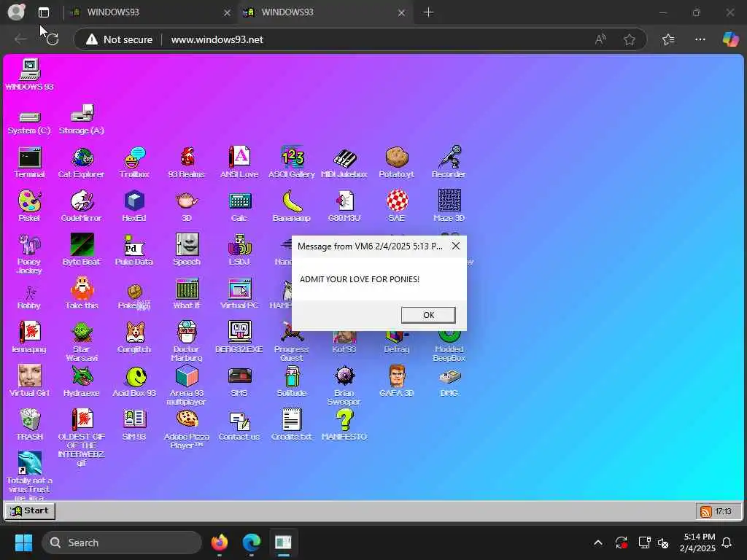Image resolution: width=747 pixels, height=560 pixels.
Task: Open a new browser tab
Action: click(x=428, y=12)
